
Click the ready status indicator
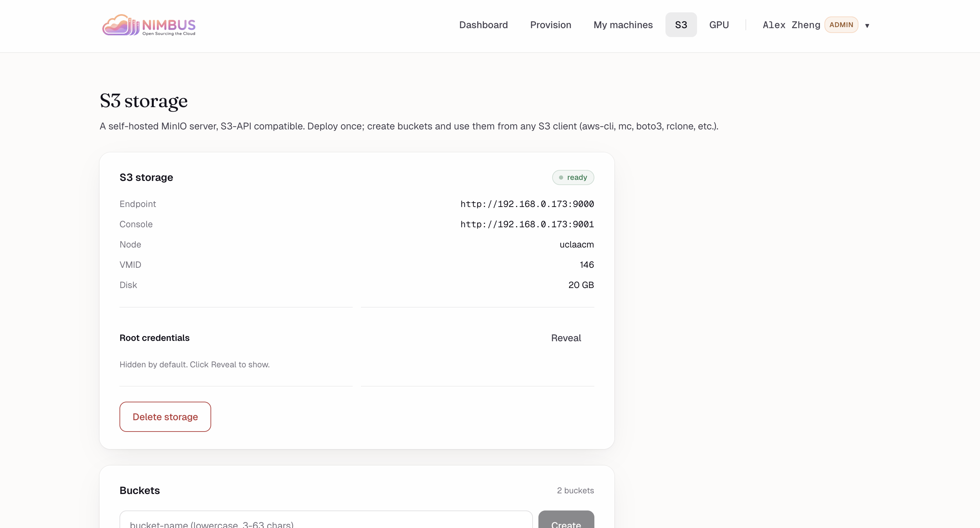pyautogui.click(x=572, y=177)
